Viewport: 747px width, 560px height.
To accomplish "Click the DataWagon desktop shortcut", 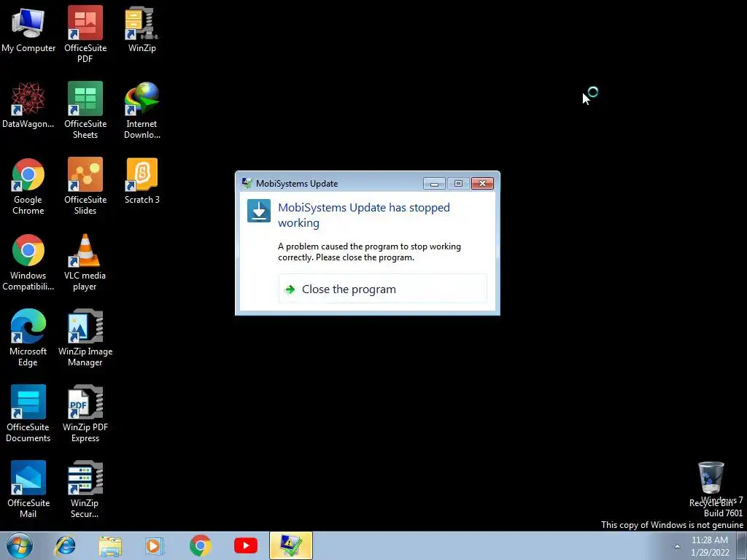I will tap(28, 106).
